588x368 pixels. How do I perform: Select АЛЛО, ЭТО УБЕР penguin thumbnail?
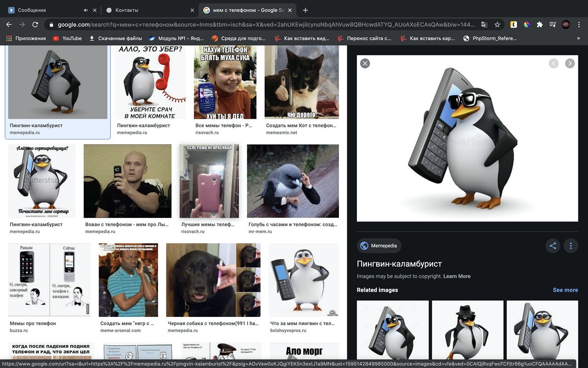tap(150, 82)
